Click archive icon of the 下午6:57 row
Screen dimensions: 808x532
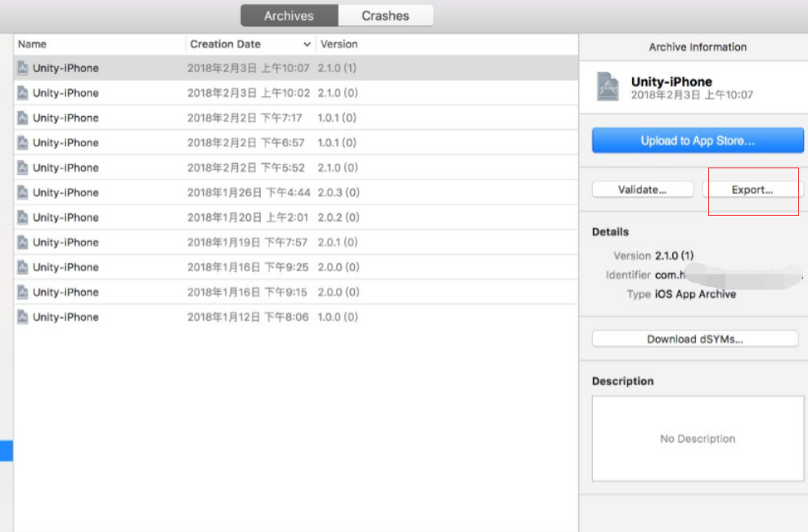23,143
